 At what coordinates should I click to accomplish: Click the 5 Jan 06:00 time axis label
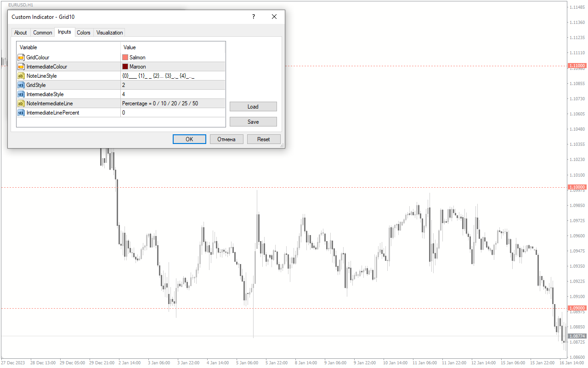[x=247, y=363]
